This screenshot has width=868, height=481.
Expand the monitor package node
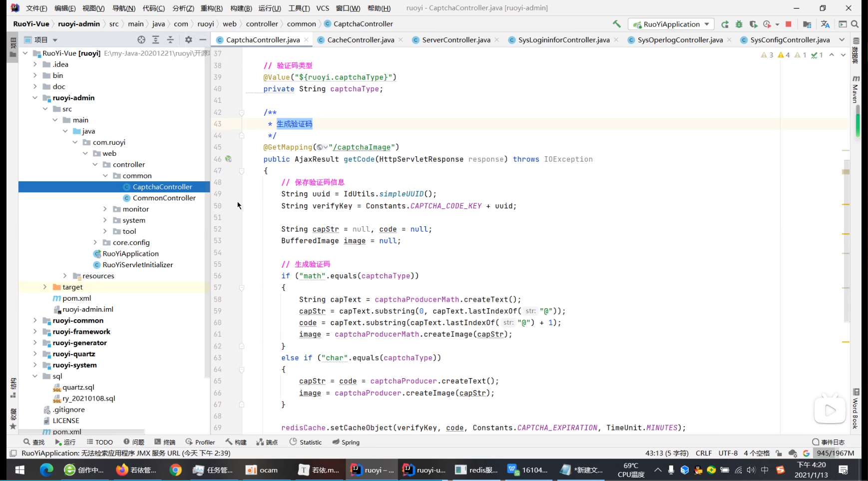[105, 209]
